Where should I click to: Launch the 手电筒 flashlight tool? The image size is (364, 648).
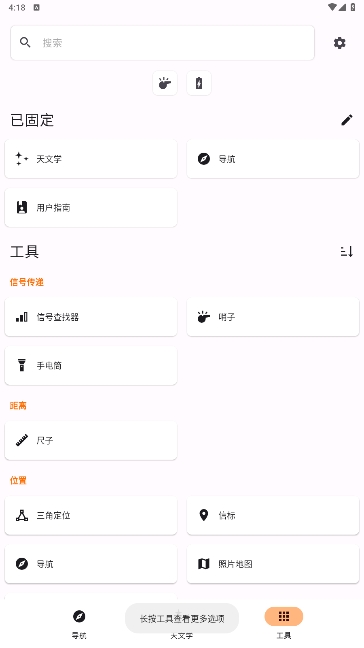point(91,366)
